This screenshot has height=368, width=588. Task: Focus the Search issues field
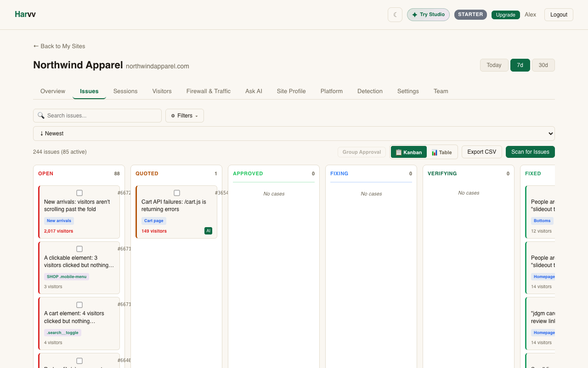pyautogui.click(x=97, y=116)
